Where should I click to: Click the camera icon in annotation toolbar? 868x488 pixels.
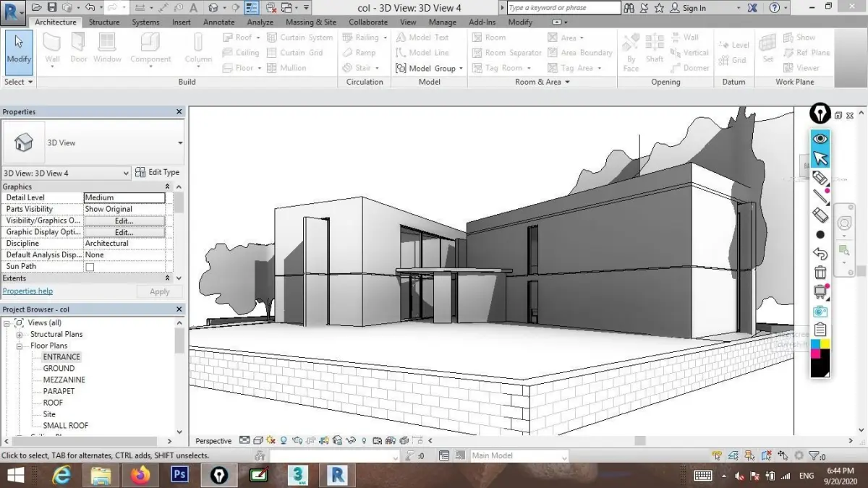tap(820, 312)
